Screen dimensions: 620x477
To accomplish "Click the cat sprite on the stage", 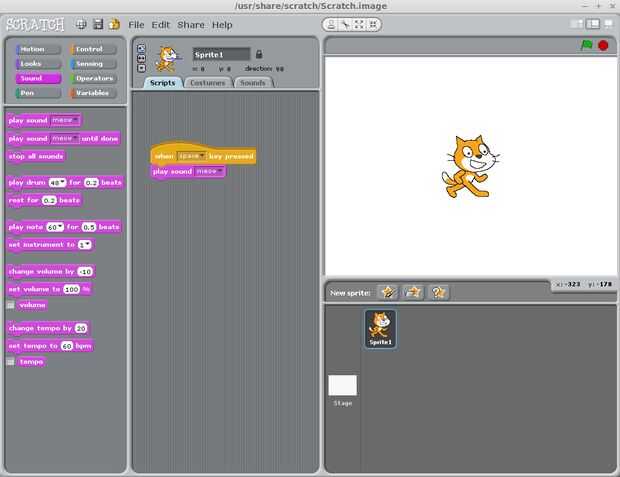I will tap(470, 166).
